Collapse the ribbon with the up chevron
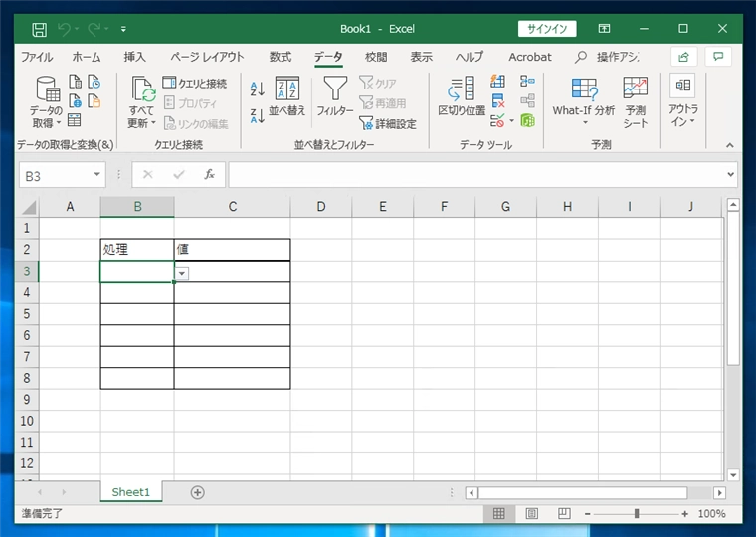 click(730, 145)
